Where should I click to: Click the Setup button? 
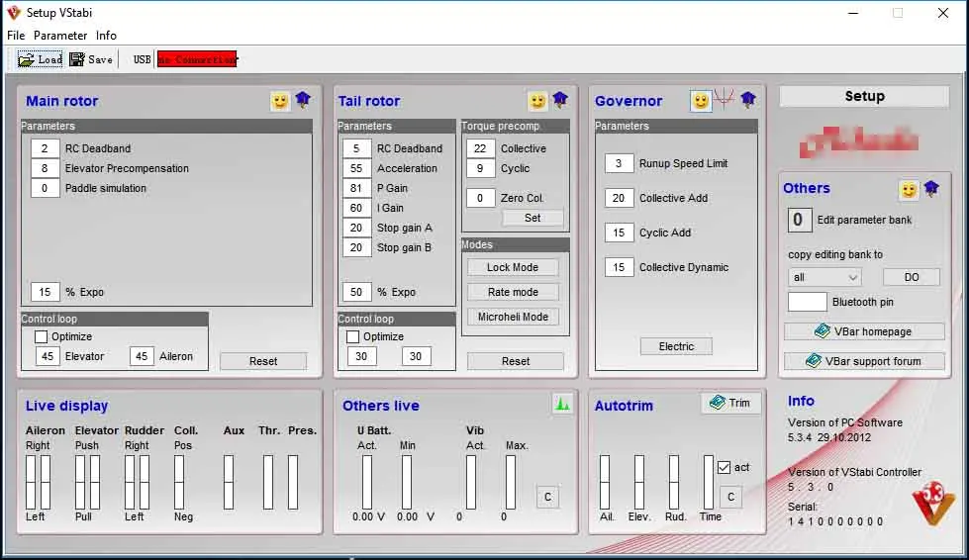click(864, 96)
